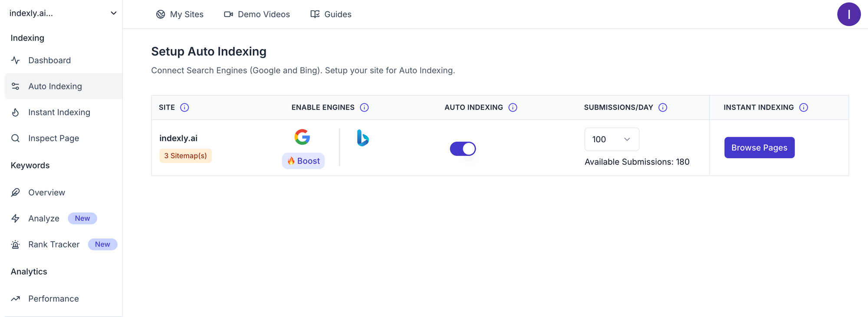This screenshot has width=868, height=317.
Task: Click the Auto Indexing sliders icon
Action: tap(16, 86)
